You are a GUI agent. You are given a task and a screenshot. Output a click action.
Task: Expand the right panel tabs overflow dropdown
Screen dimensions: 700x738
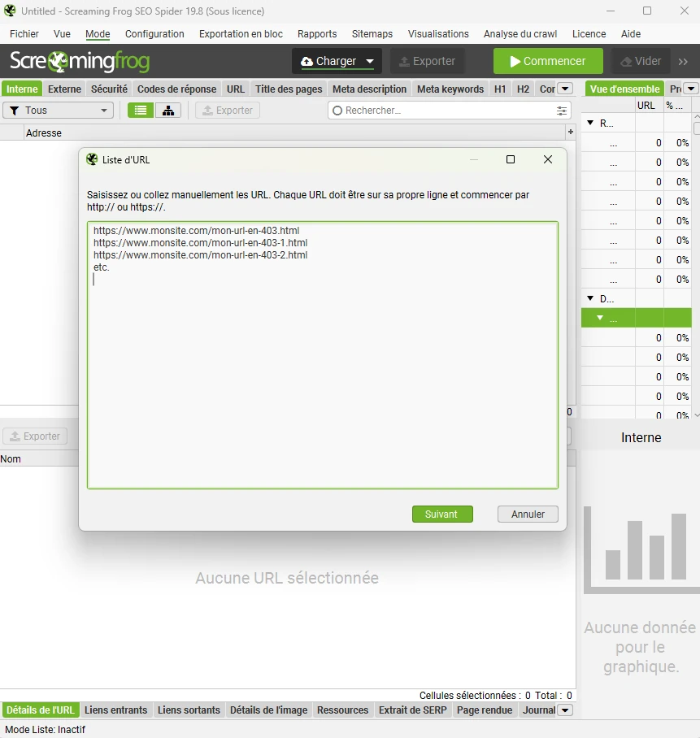[x=691, y=89]
